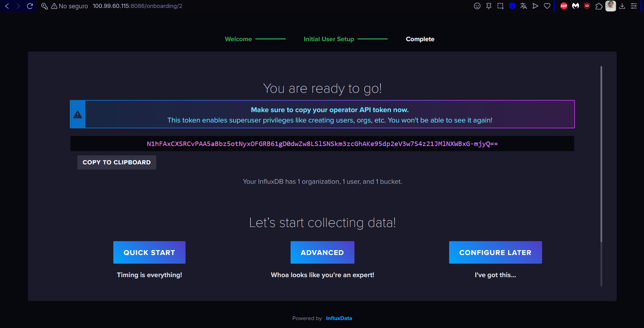644x328 pixels.
Task: Click the superuser privileges warning sentence
Action: (x=330, y=120)
